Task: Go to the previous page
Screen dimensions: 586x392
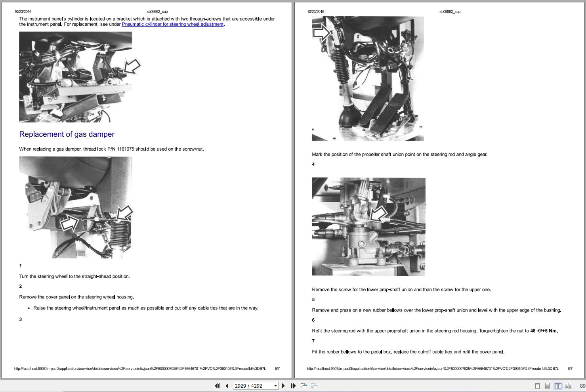Action: (227, 386)
